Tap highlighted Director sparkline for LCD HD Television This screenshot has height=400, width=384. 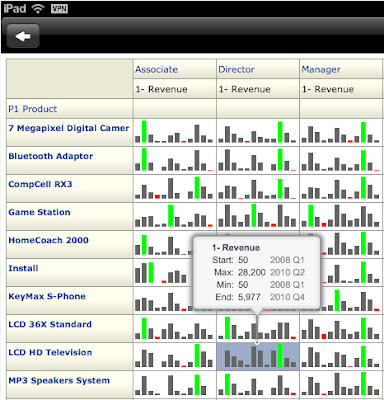pos(258,356)
